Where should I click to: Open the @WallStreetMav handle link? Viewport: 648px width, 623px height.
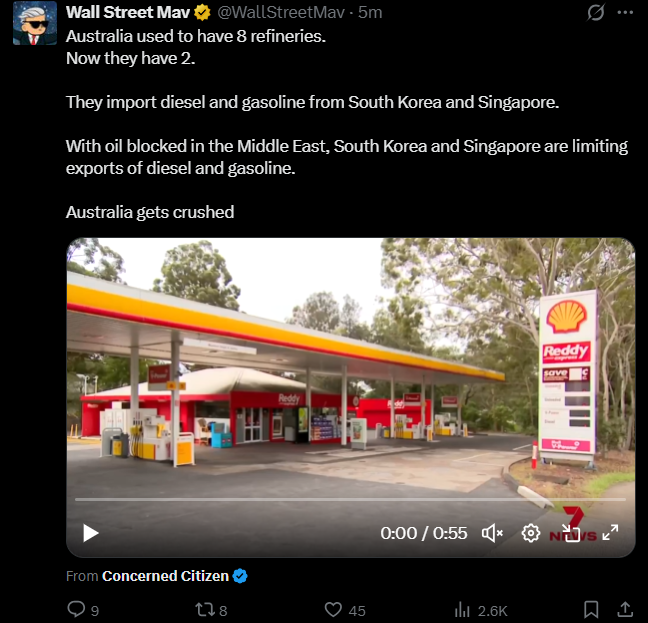click(x=281, y=12)
